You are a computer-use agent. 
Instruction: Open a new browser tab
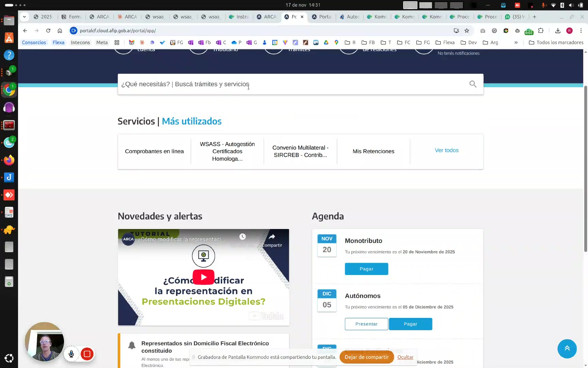pyautogui.click(x=535, y=17)
